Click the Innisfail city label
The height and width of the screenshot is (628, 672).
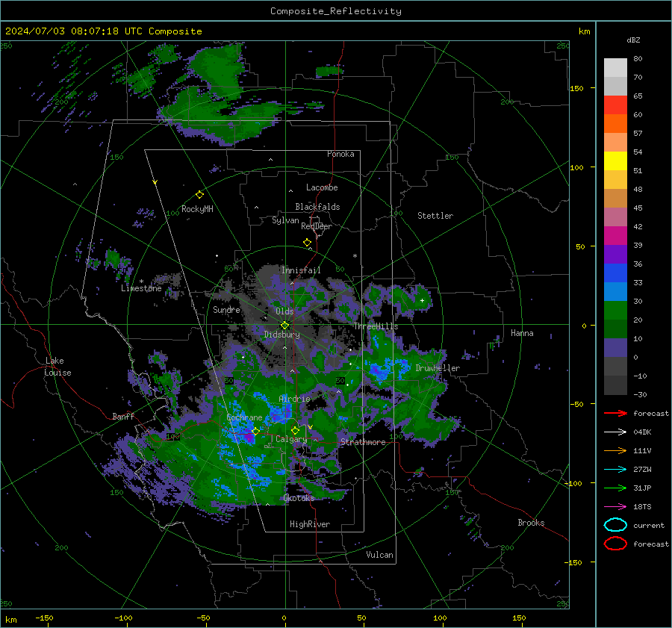click(x=301, y=270)
